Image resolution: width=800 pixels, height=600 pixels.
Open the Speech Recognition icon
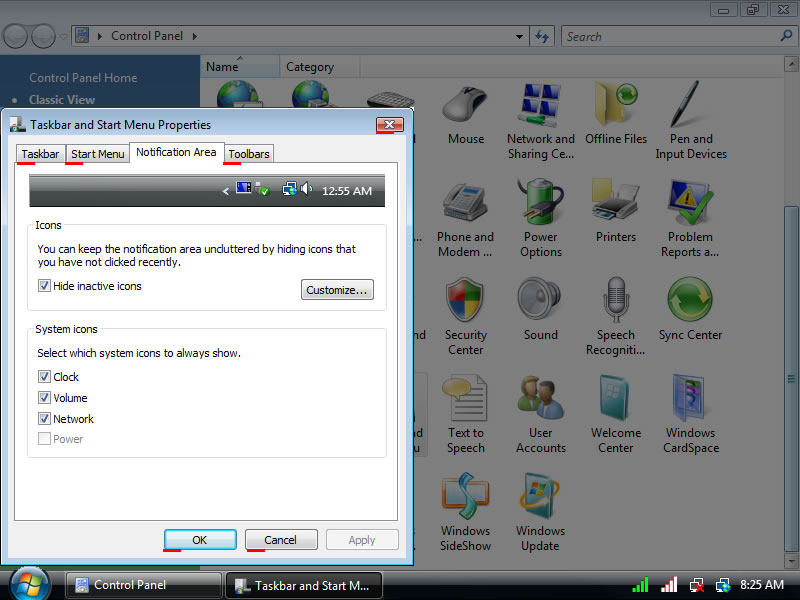(x=615, y=302)
